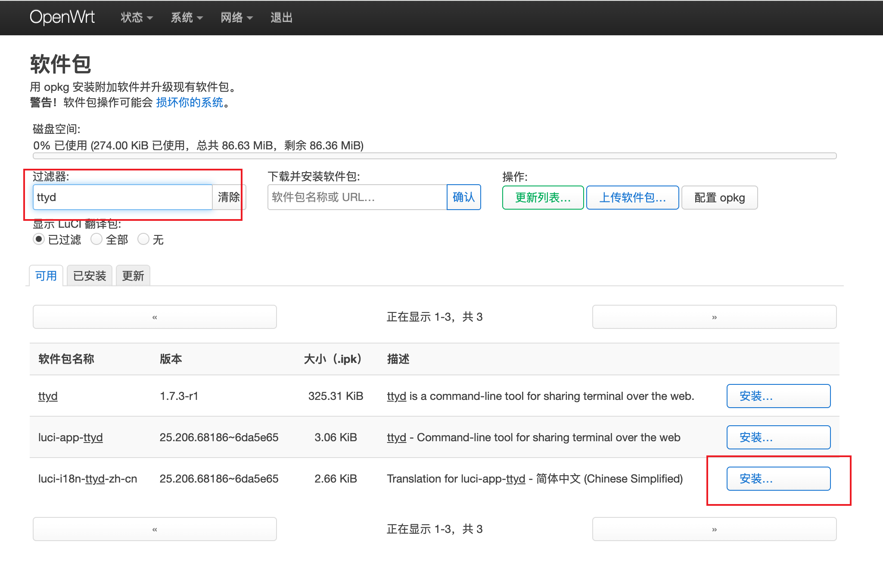Click 退出 to log out
Screen dimensions: 883x588
tap(281, 18)
